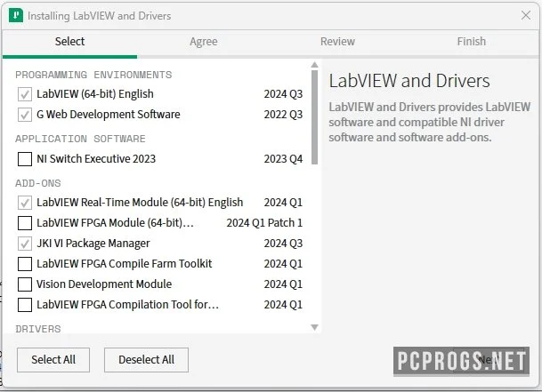542x392 pixels.
Task: Select LabVIEW FPGA Module (64-bit) row text
Action: (x=115, y=223)
